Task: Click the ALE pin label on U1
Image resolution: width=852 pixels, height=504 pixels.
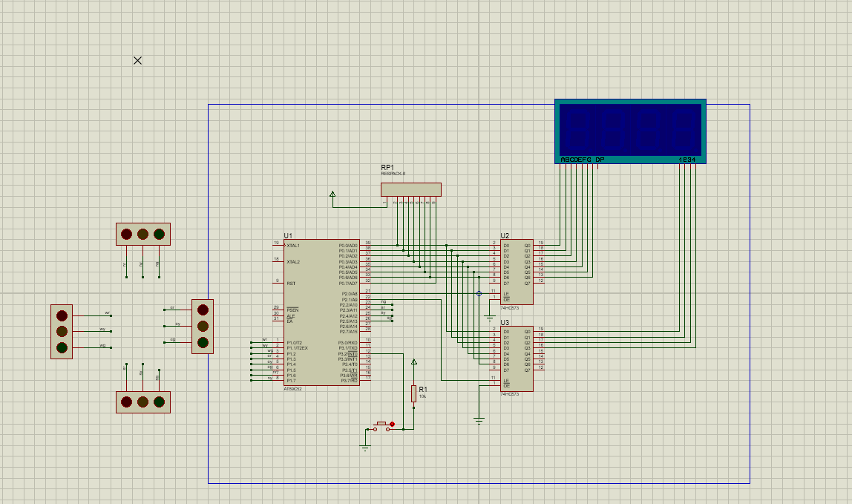Action: pyautogui.click(x=291, y=316)
